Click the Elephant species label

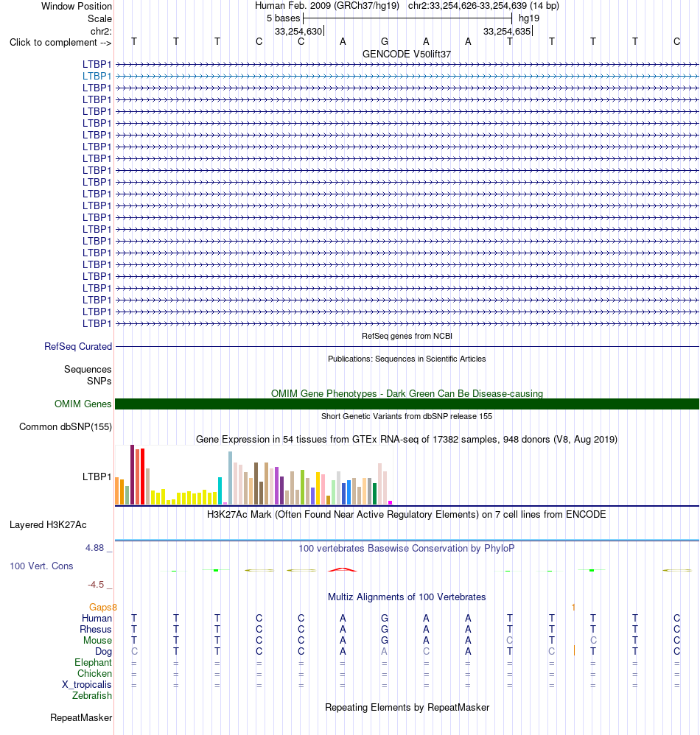(x=94, y=662)
